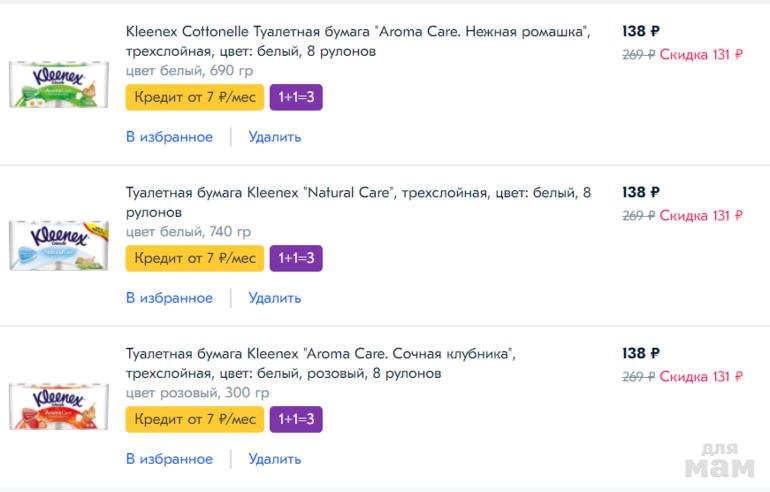Open Kleenex "Natural Care" product title link

click(357, 202)
